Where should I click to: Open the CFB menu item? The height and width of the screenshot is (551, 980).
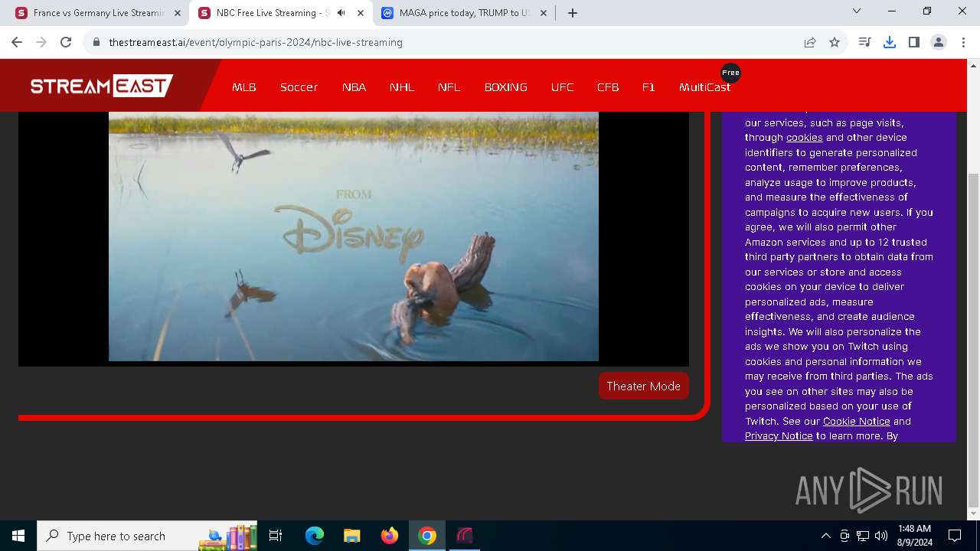pos(608,87)
